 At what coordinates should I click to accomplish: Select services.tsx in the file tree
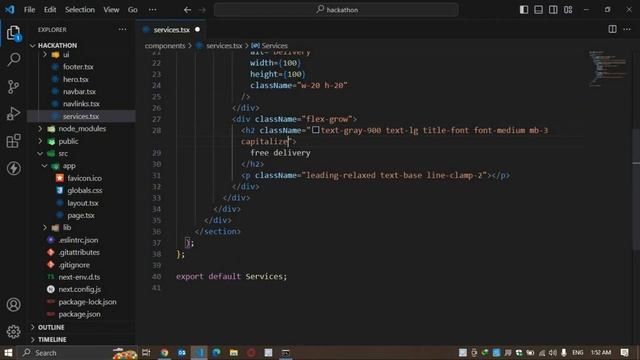[x=81, y=116]
